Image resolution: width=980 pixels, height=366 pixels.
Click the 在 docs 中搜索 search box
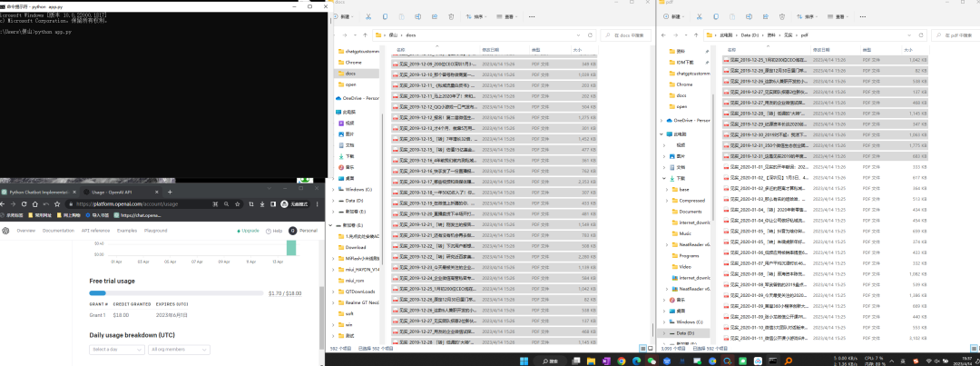point(626,35)
